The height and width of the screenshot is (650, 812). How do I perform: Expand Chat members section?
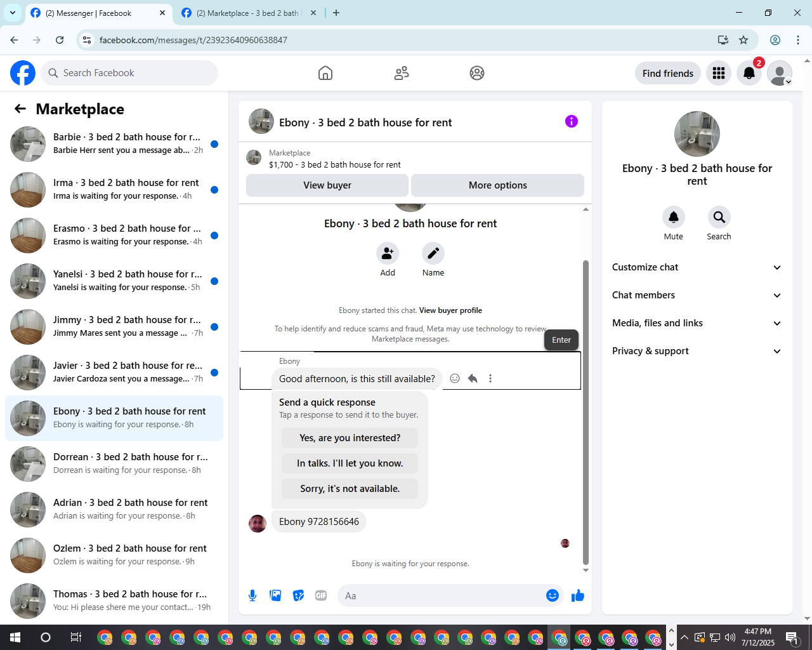[x=697, y=295]
